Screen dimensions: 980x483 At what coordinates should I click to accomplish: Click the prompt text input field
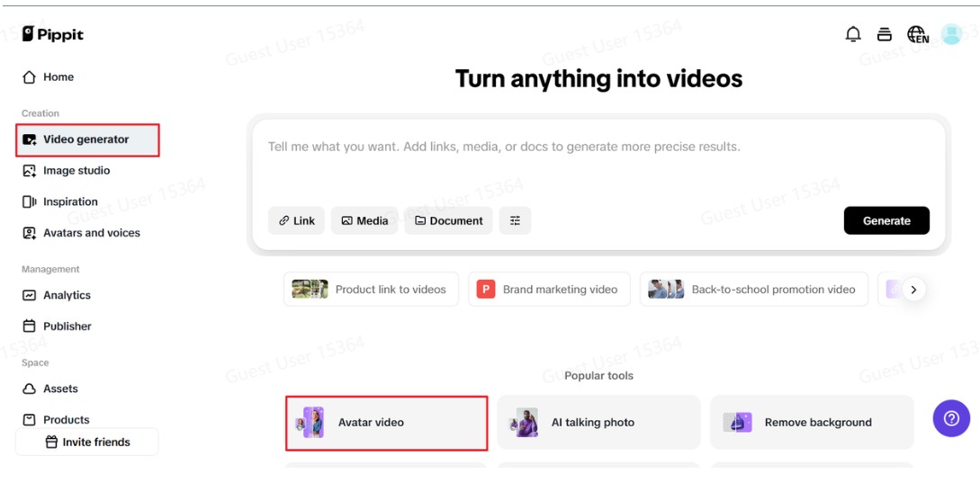coord(598,163)
